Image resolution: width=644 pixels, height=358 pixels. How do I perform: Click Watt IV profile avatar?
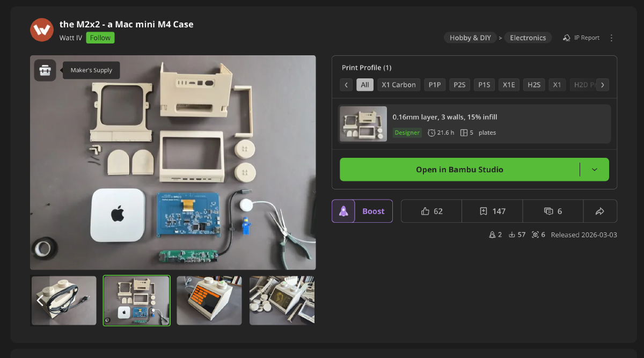[42, 30]
